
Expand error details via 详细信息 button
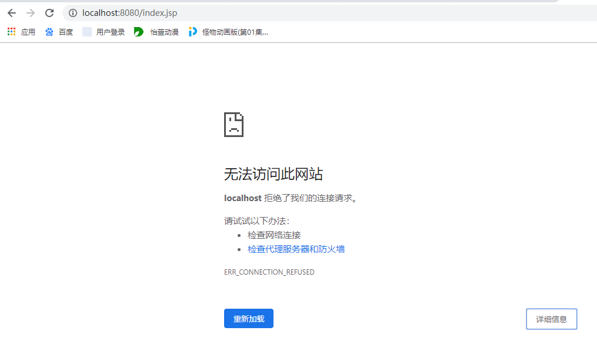551,318
